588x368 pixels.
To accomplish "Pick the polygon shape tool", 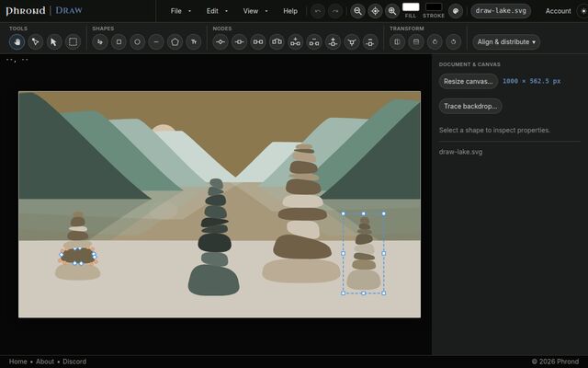I will coord(175,41).
